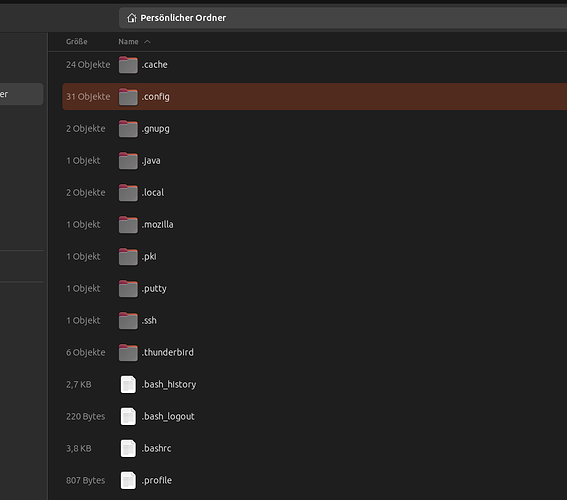Select the highlighted sidebar entry ending in 'er'
The width and height of the screenshot is (567, 500).
(x=21, y=94)
